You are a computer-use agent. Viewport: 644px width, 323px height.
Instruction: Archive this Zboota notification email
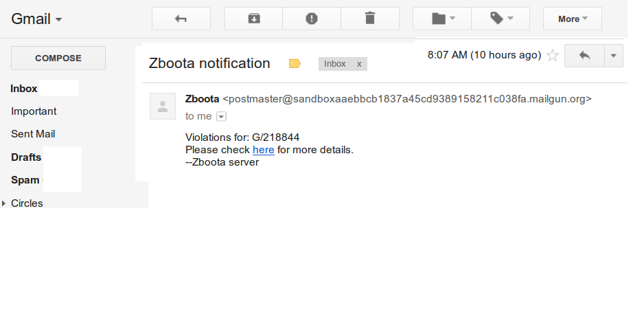[254, 19]
